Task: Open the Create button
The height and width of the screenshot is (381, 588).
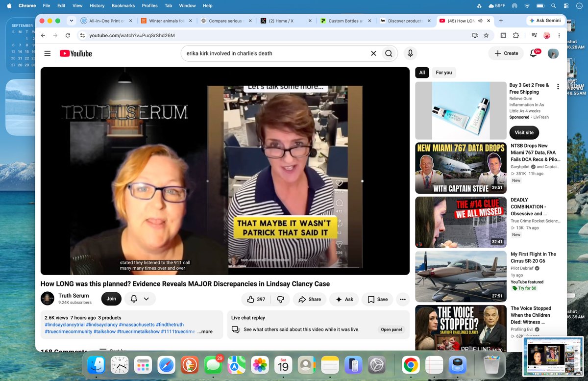Action: pyautogui.click(x=506, y=53)
